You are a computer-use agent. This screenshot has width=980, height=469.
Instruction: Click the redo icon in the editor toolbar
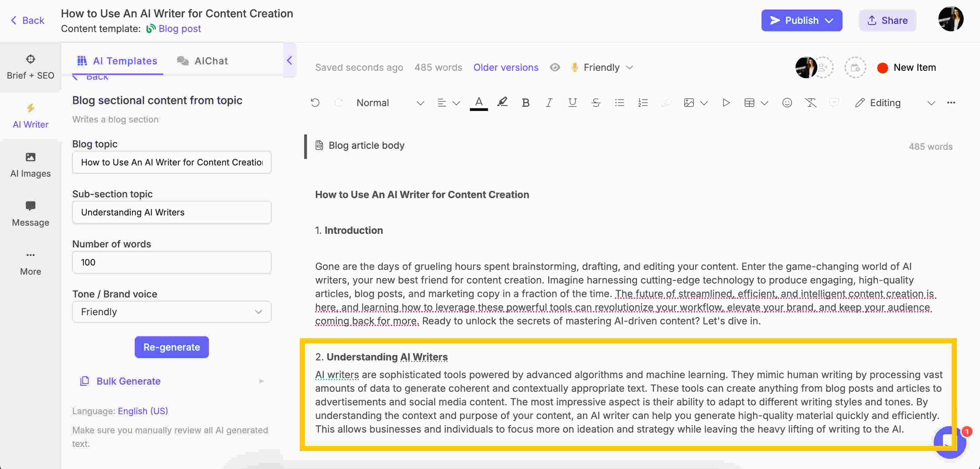338,103
